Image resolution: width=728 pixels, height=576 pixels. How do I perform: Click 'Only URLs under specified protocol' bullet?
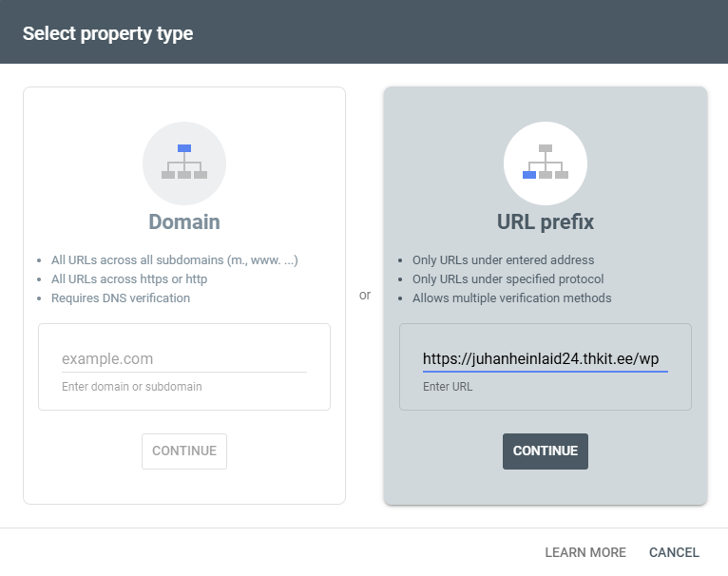pos(508,279)
